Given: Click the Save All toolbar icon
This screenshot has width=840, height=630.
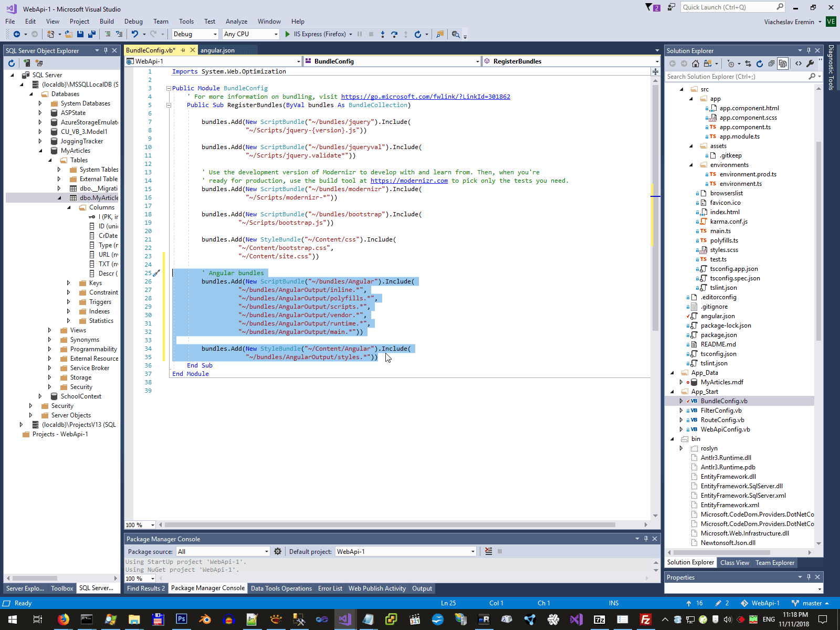Looking at the screenshot, I should click(x=91, y=34).
